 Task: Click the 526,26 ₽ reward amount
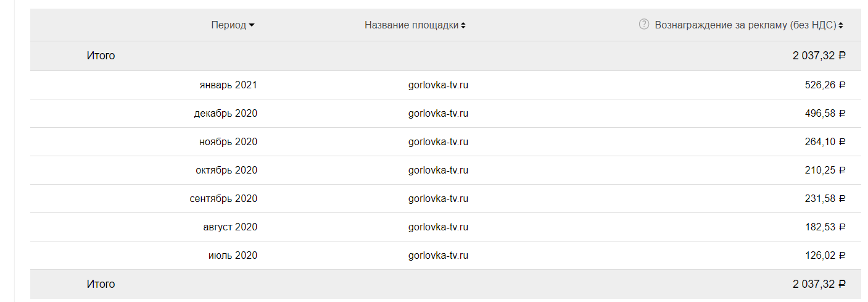point(825,85)
